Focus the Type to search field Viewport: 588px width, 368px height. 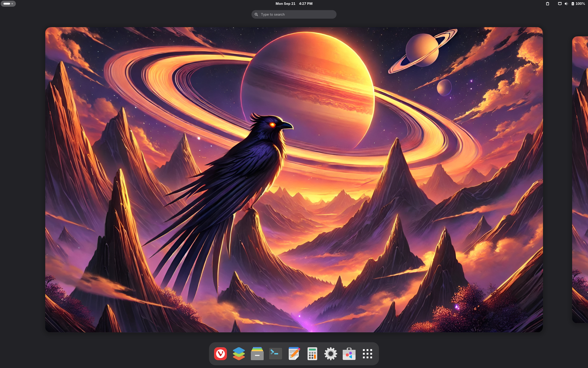coord(294,14)
